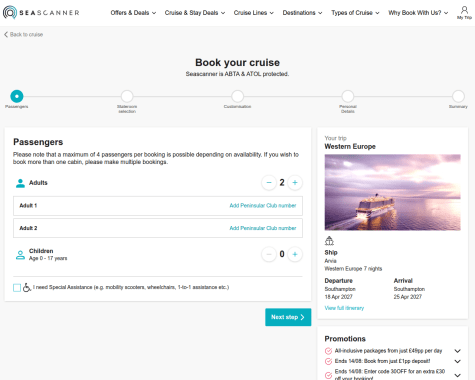This screenshot has width=475, height=380.
Task: Click the Back to cruise link
Action: point(26,34)
